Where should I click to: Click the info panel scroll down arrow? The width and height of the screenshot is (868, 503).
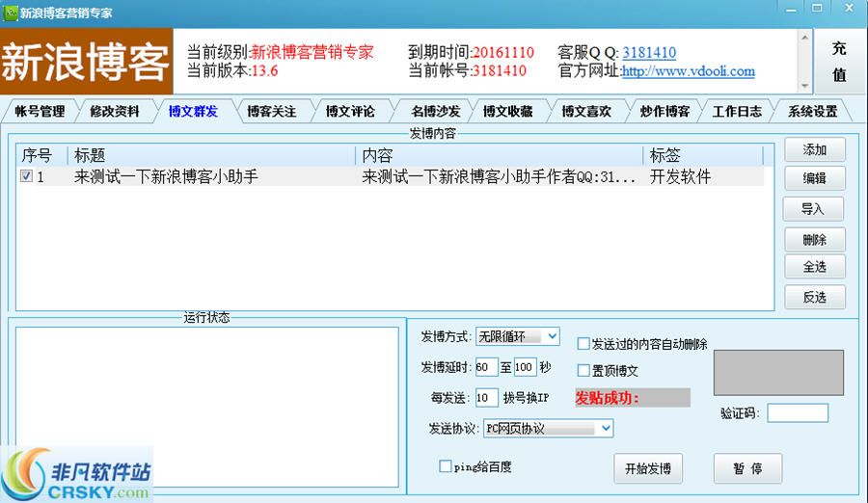[x=805, y=86]
